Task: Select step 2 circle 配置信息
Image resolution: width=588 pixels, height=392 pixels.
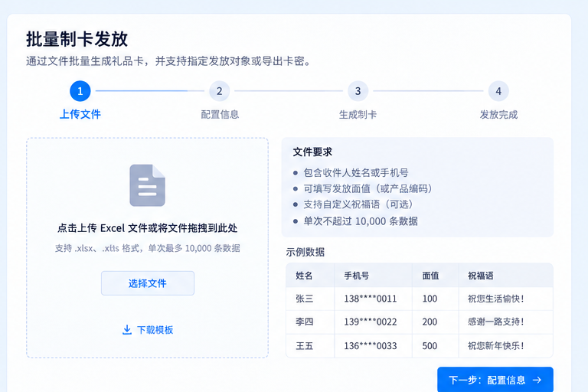Action: click(220, 91)
